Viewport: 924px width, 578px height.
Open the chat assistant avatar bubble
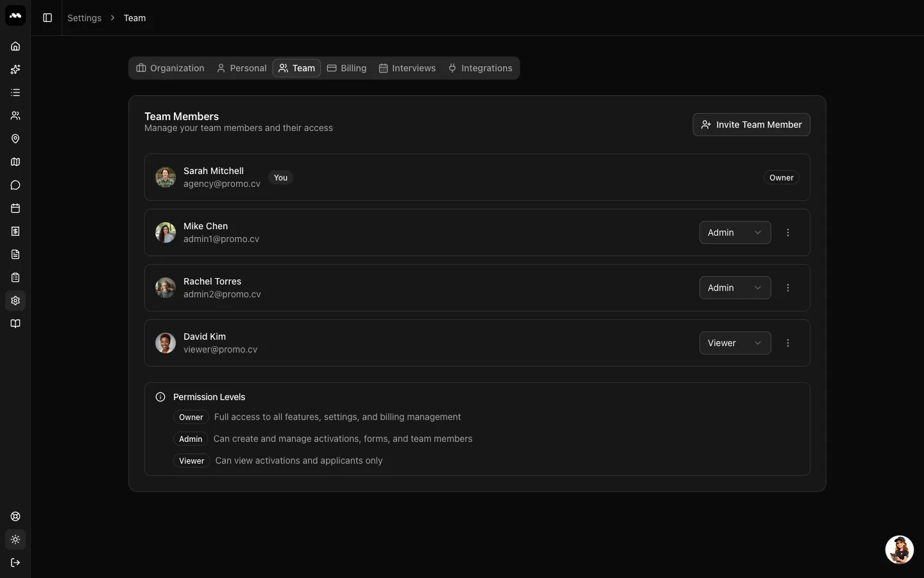coord(900,550)
